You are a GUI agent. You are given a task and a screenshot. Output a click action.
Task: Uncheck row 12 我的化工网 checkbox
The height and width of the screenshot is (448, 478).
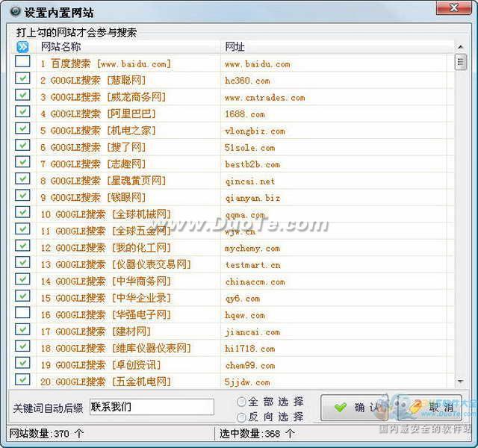pos(22,246)
